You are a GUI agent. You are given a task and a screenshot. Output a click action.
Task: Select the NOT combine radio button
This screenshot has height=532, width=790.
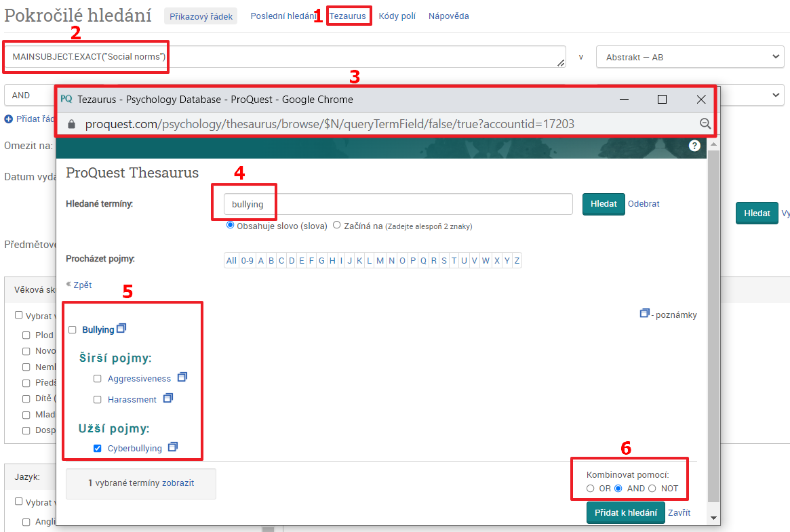(x=652, y=488)
